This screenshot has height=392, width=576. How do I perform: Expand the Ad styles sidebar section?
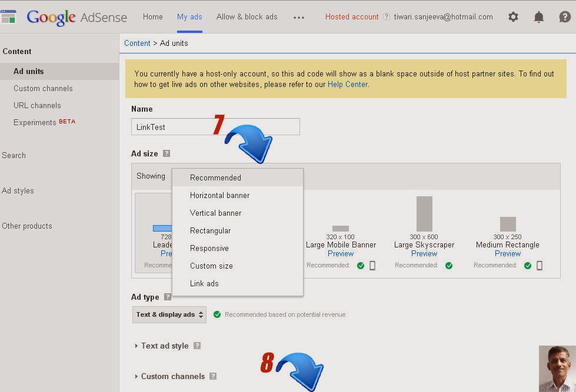[18, 190]
